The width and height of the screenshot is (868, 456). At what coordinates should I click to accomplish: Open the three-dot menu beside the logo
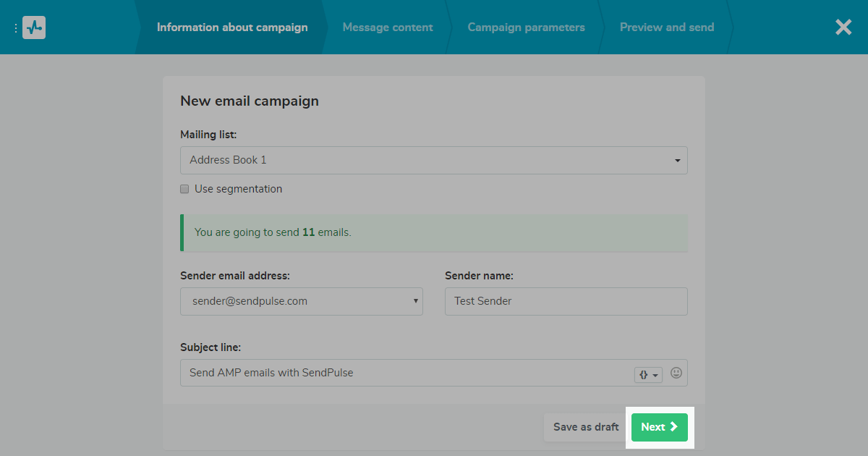[15, 28]
